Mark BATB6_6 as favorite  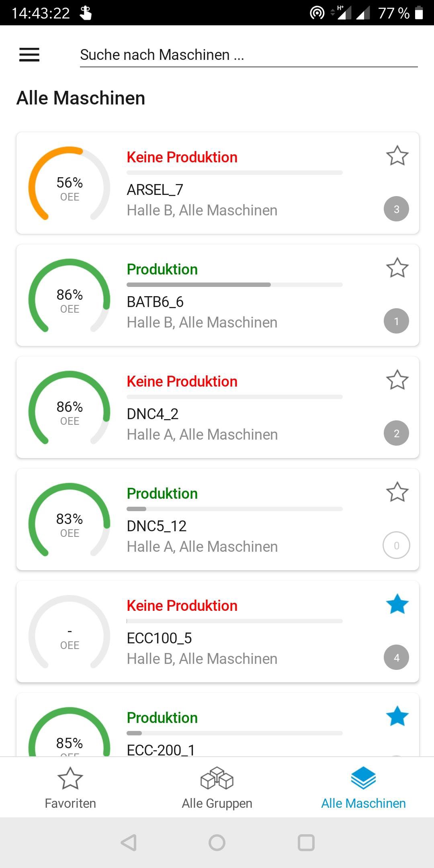397,268
